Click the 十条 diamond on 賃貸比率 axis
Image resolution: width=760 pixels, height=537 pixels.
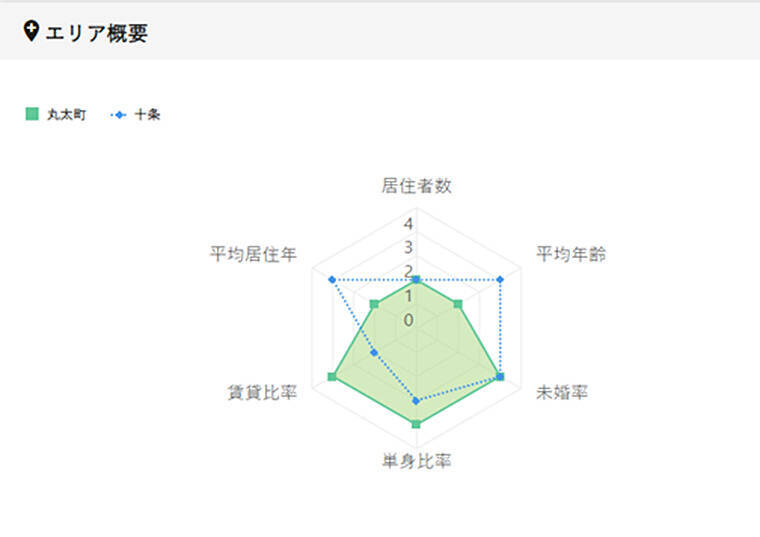tap(374, 352)
